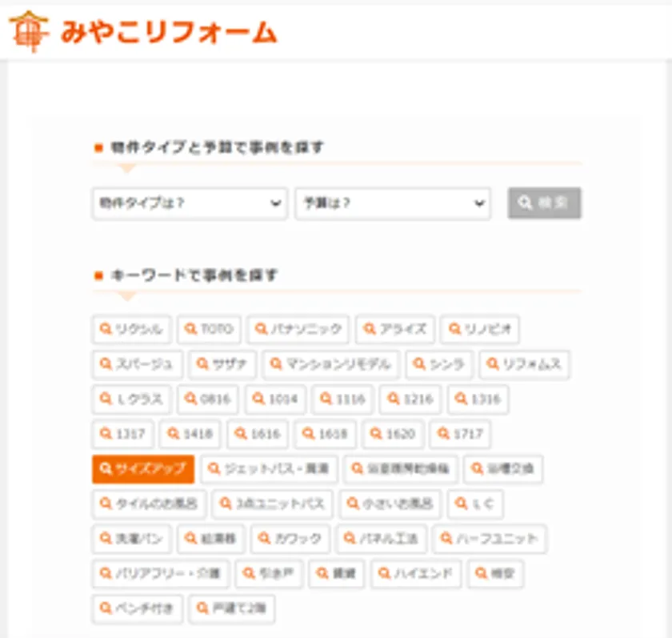Screen dimensions: 672x638
Task: Select the スパージュ keyword tag
Action: (137, 364)
